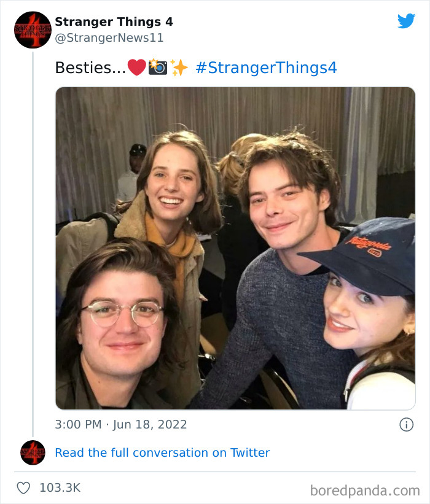Click the small avatar beside the conversation link

pyautogui.click(x=32, y=453)
